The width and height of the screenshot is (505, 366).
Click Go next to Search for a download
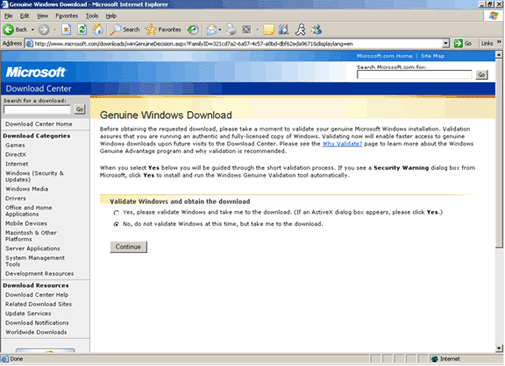click(80, 109)
